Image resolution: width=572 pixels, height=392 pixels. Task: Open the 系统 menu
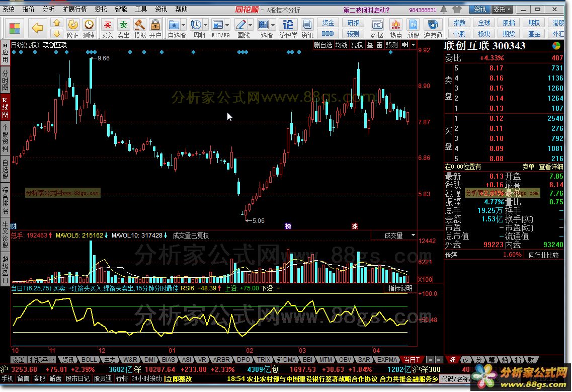(9, 10)
